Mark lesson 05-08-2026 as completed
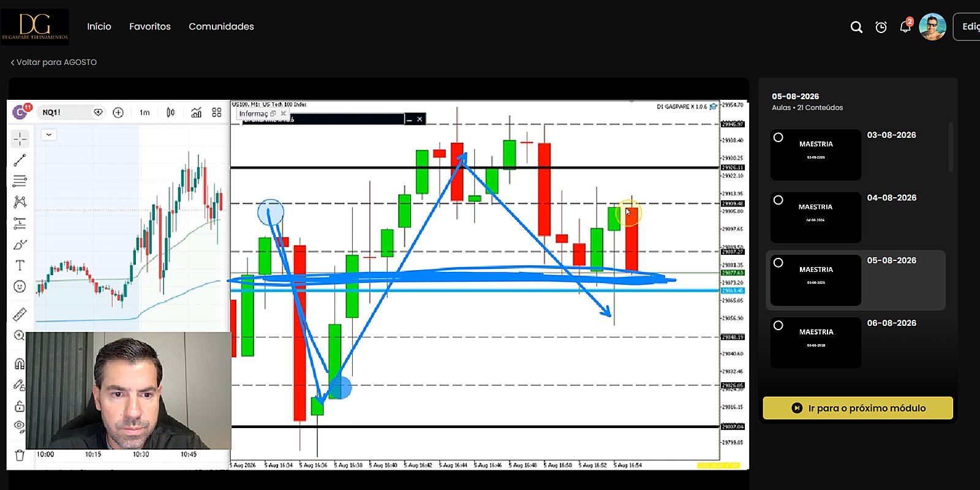Screen dimensions: 980x490 [778, 262]
